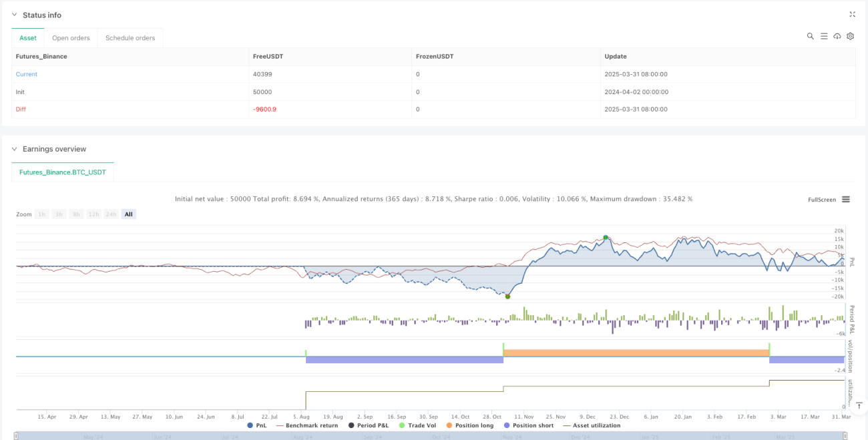The image size is (868, 440).
Task: Switch to the Asset tab
Action: pyautogui.click(x=28, y=38)
